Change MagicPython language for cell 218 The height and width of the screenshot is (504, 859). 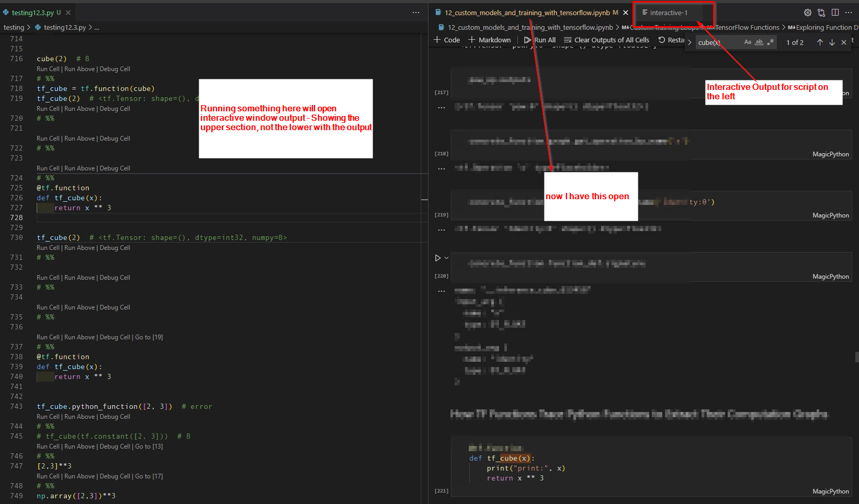click(831, 154)
